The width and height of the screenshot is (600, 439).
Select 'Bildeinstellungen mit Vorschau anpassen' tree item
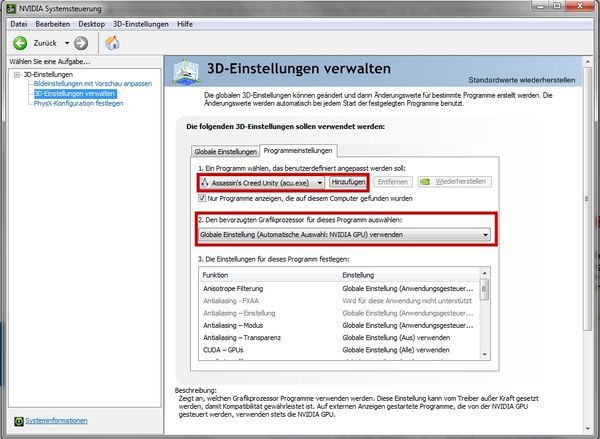click(x=93, y=84)
